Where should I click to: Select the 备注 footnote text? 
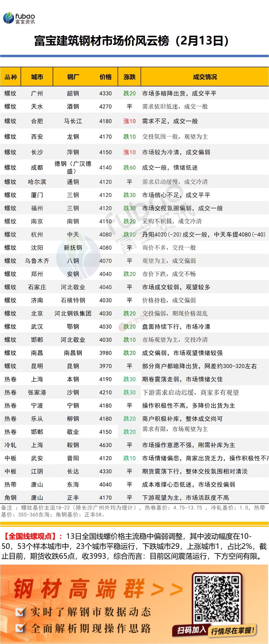pos(133,511)
